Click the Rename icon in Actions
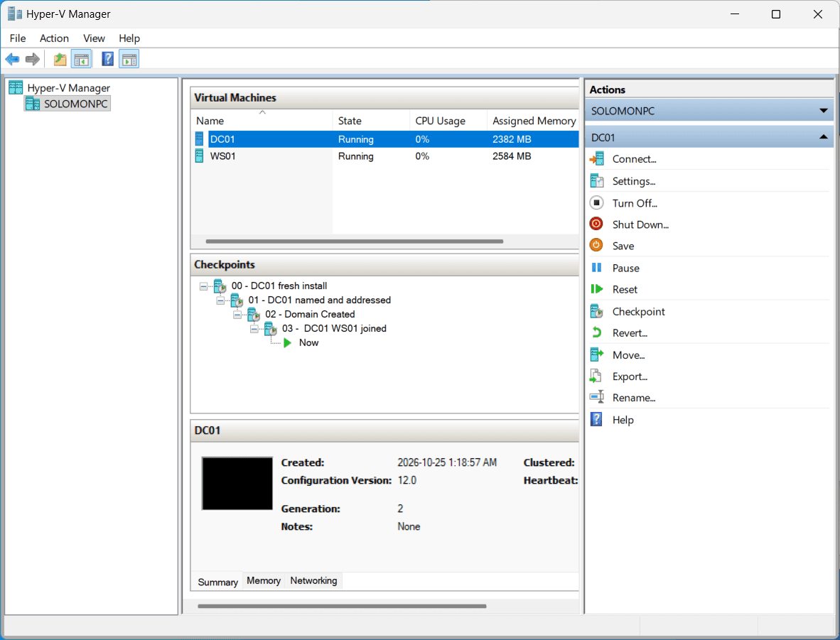This screenshot has height=640, width=840. (596, 397)
